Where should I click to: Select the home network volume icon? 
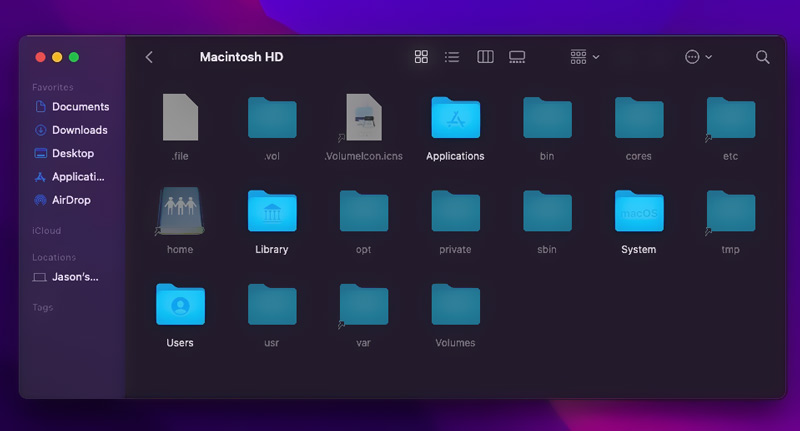(180, 211)
